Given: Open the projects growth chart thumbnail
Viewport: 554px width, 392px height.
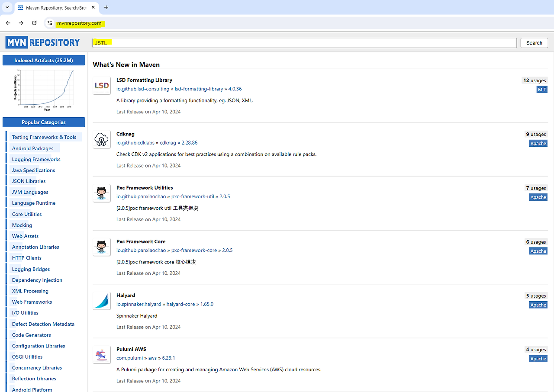Looking at the screenshot, I should coord(44,90).
